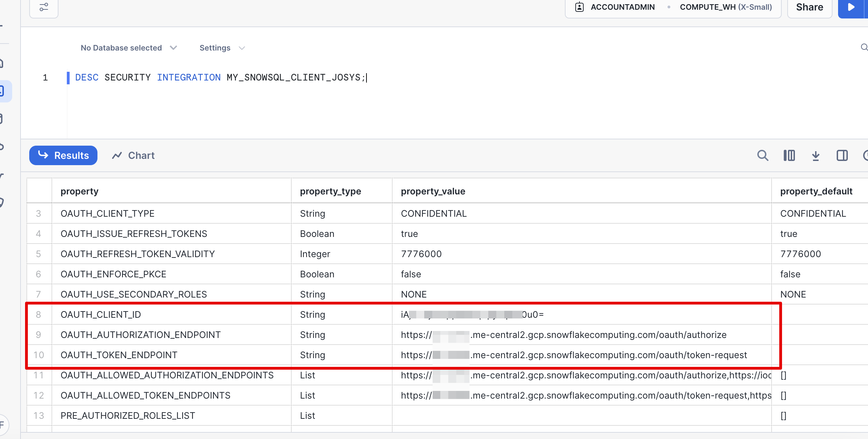This screenshot has height=439, width=868.
Task: Open the search results magnifier icon
Action: point(763,155)
